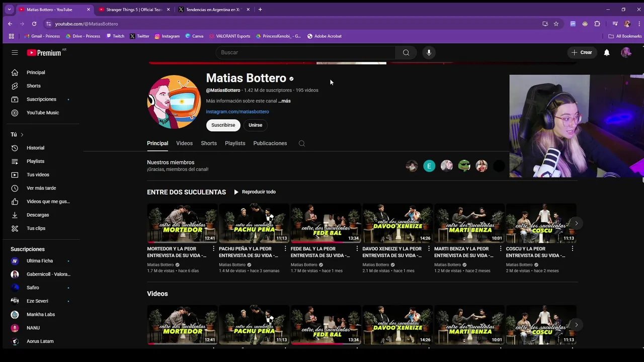The width and height of the screenshot is (644, 362).
Task: Bookmark this page with star icon
Action: coord(556,24)
